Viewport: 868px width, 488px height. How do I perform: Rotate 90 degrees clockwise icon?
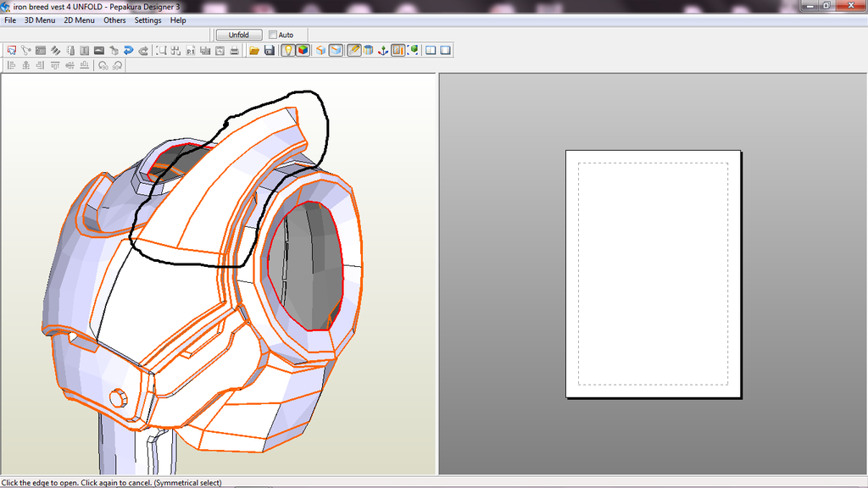pos(117,65)
